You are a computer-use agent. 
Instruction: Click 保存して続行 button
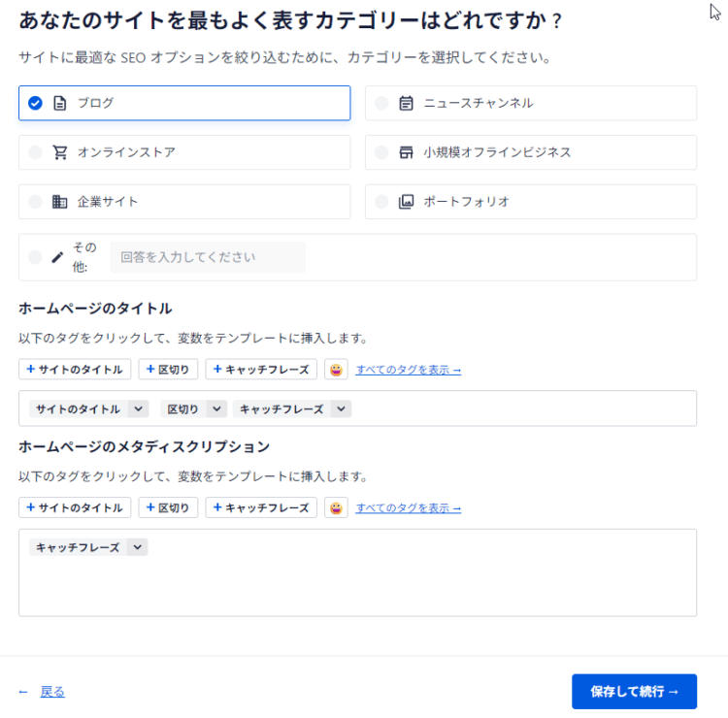tap(634, 692)
